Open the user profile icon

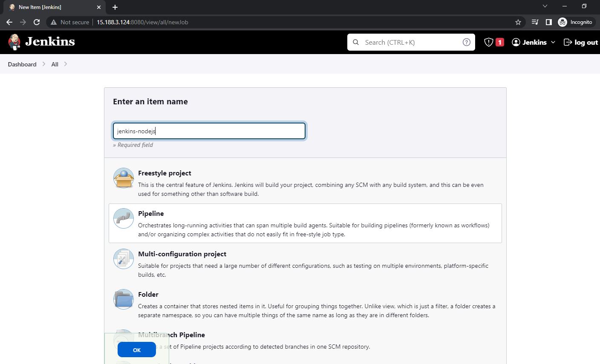point(516,42)
